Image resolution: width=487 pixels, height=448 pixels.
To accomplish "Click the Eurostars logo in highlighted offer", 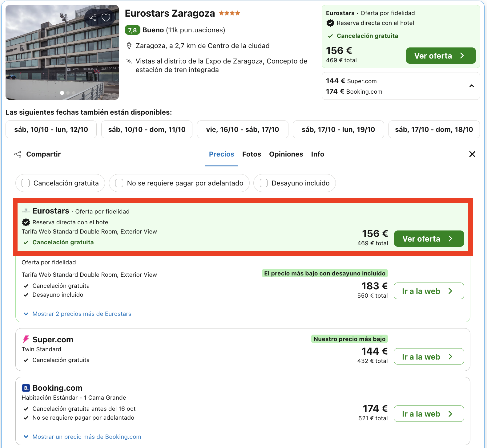I will [x=26, y=211].
